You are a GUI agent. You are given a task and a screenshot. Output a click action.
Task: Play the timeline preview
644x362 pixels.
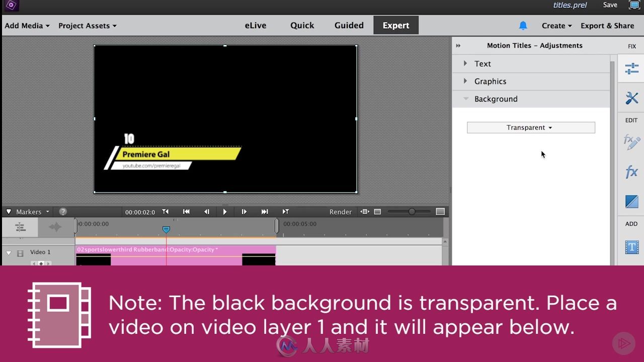225,212
